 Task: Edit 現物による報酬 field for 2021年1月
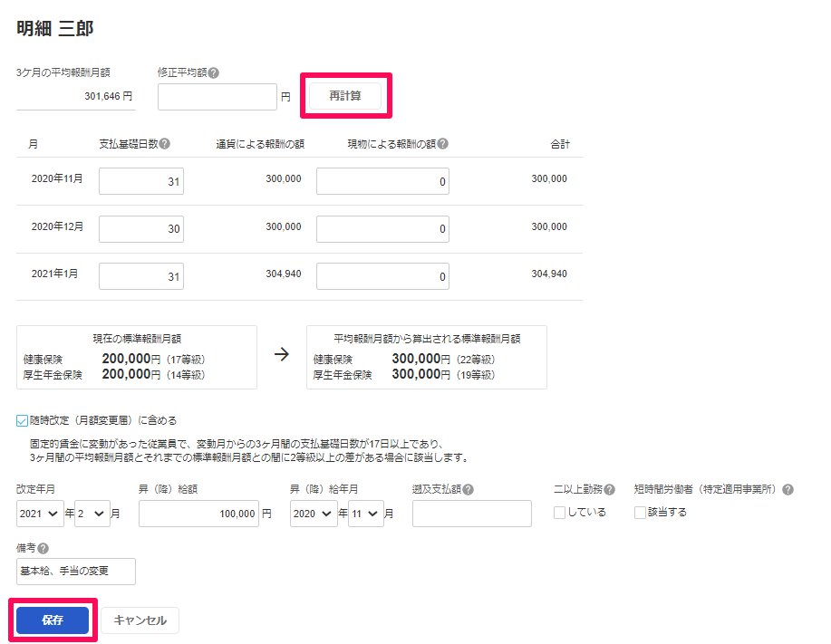(382, 276)
